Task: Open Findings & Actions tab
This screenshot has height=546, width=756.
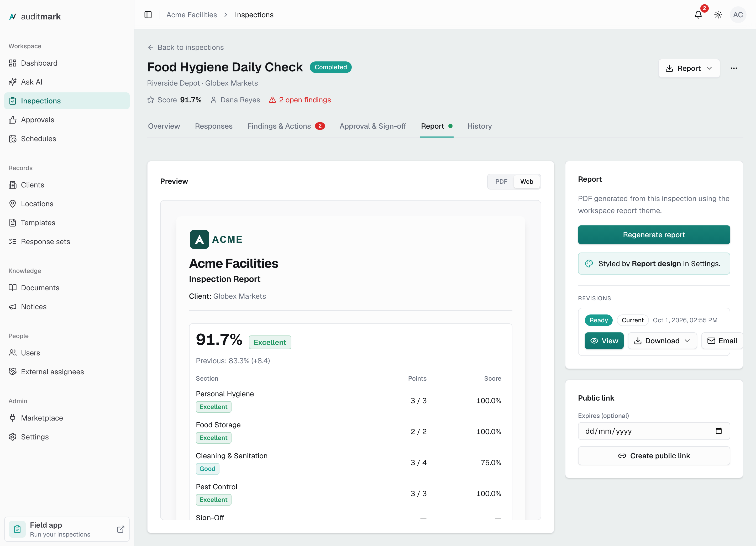Action: (286, 126)
